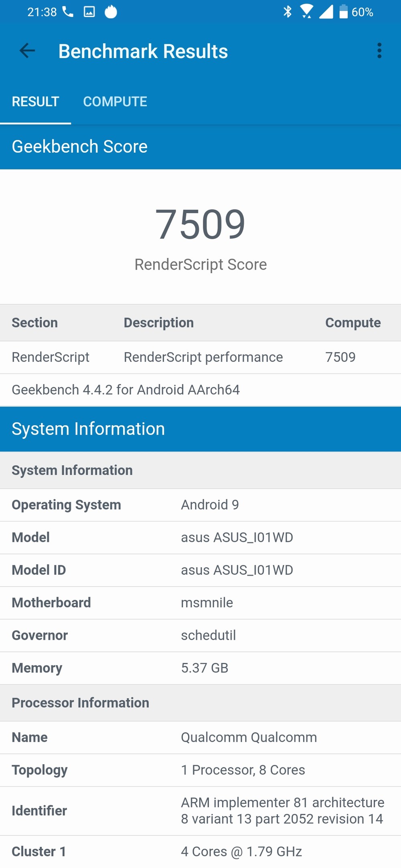Tap the Identifier label
401x868 pixels.
point(39,811)
